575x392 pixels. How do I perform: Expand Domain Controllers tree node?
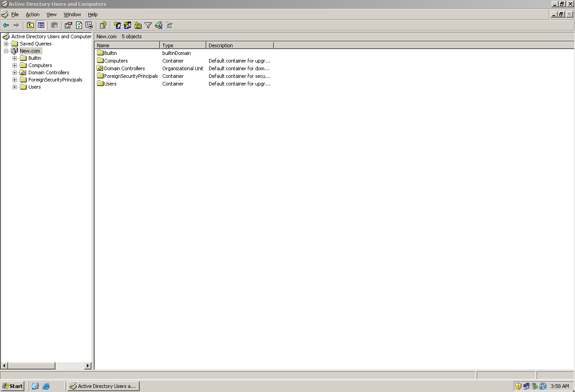14,72
